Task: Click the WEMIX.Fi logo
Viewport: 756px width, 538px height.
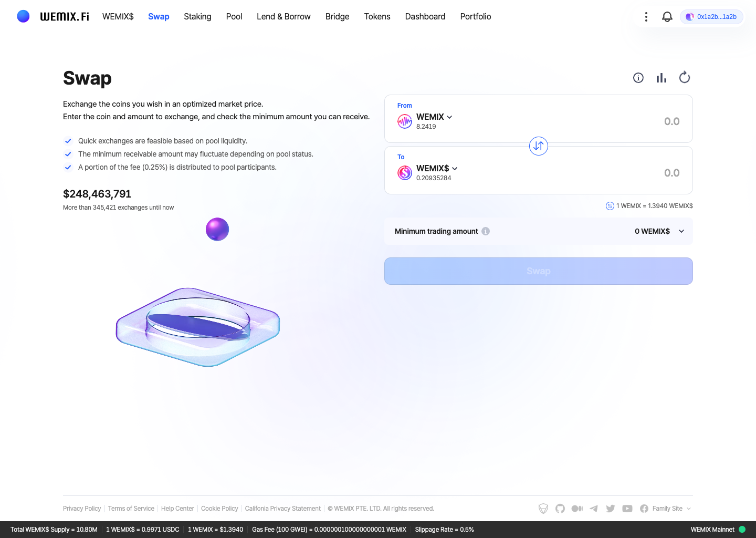Action: 53,16
